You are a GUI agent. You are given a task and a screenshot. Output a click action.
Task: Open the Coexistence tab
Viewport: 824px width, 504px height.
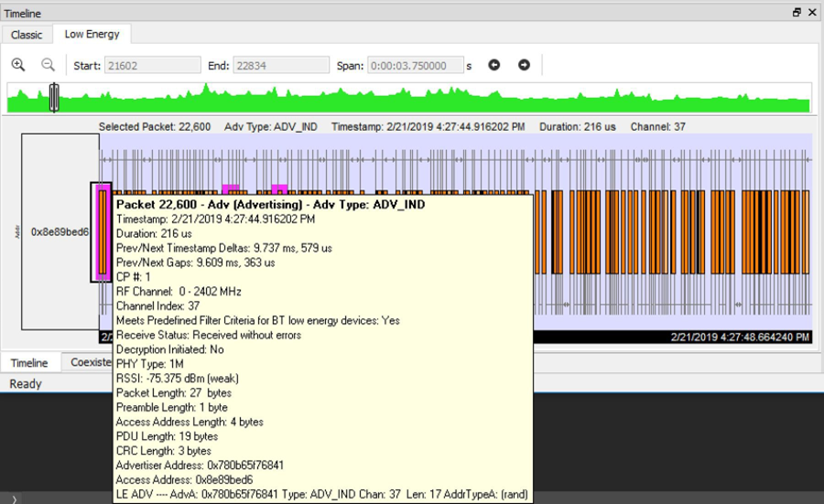pos(91,362)
